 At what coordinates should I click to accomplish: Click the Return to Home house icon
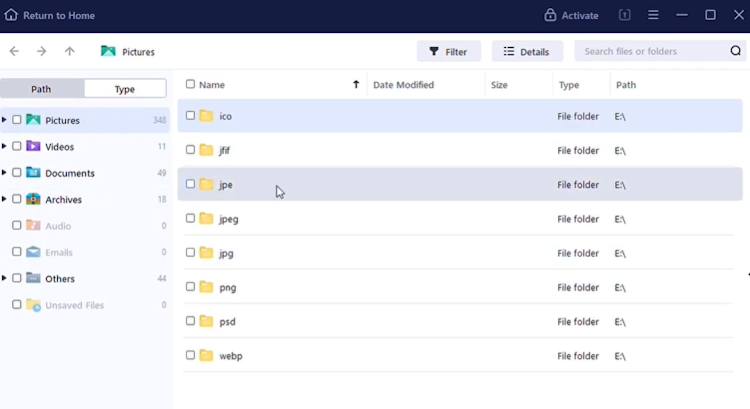[x=11, y=15]
